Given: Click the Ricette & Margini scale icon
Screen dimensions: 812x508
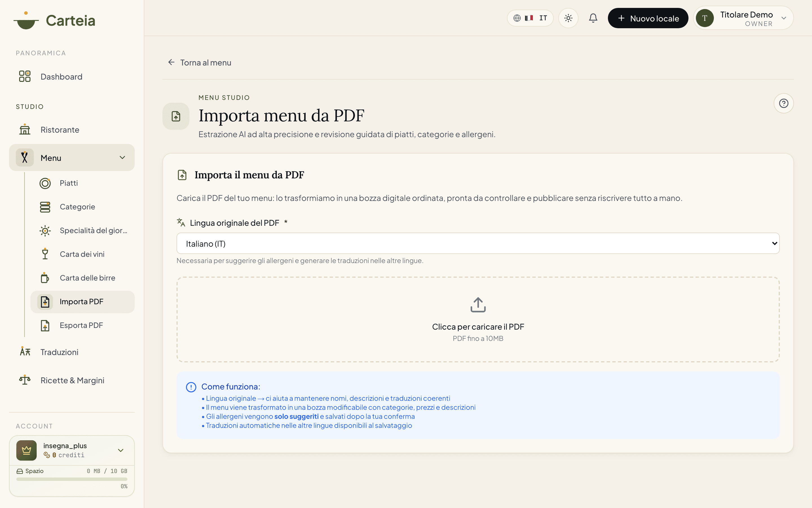Looking at the screenshot, I should click(25, 380).
